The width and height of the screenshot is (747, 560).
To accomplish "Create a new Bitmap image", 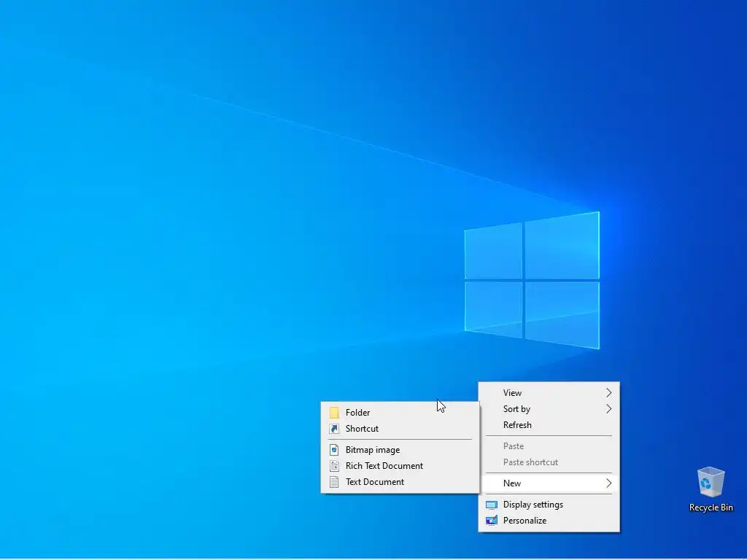I will tap(400, 450).
